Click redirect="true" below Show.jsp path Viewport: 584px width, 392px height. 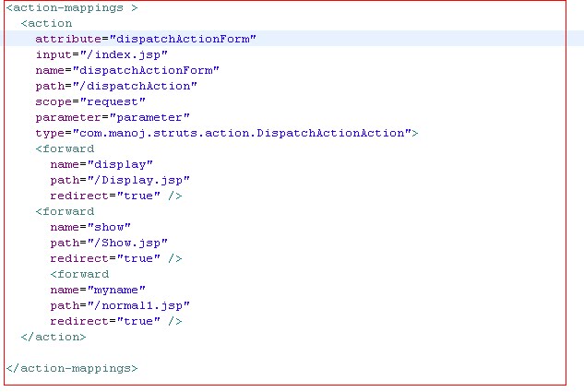(x=116, y=258)
